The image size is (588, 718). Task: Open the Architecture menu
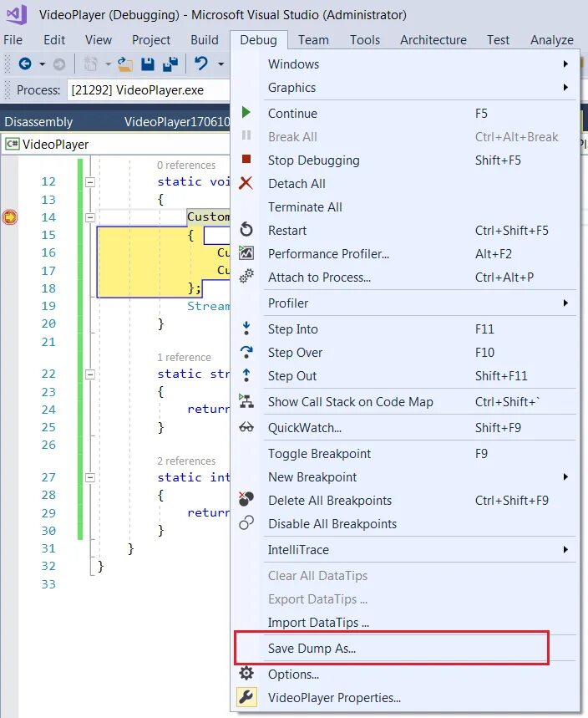point(433,40)
